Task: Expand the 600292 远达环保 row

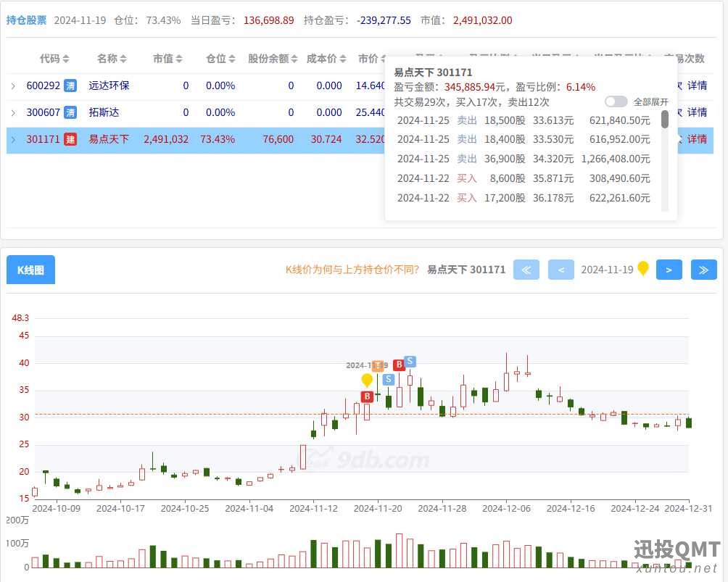Action: (13, 86)
